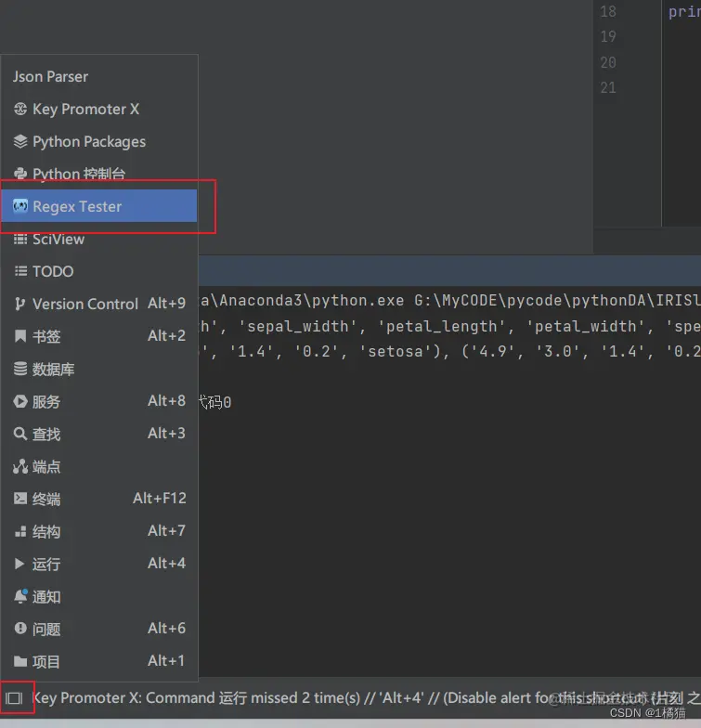Click the 服务 services play icon
The image size is (701, 728).
tap(20, 401)
